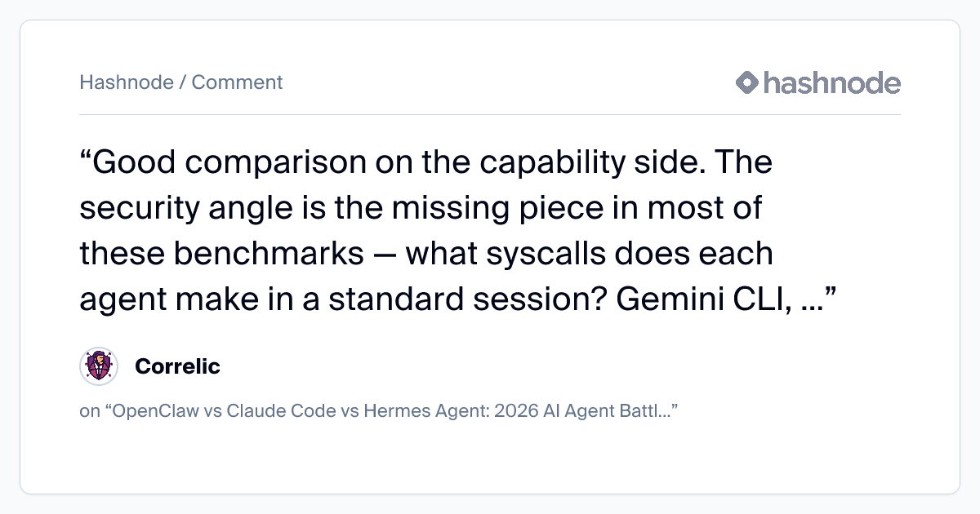Click the hashnode wordmark text

pos(831,82)
